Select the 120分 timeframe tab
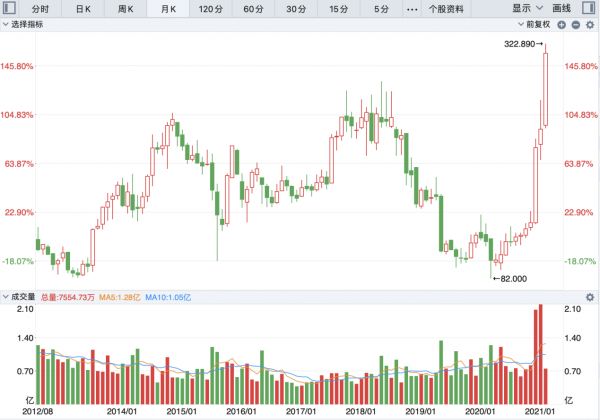 click(210, 9)
